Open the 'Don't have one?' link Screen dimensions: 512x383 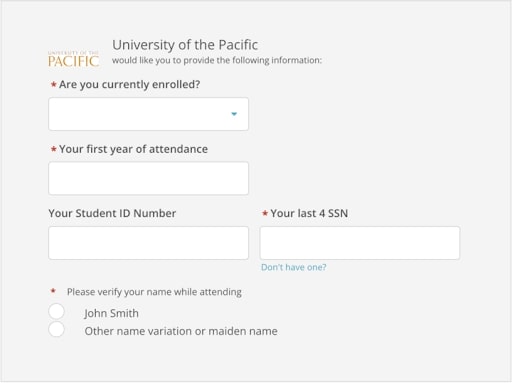point(294,267)
